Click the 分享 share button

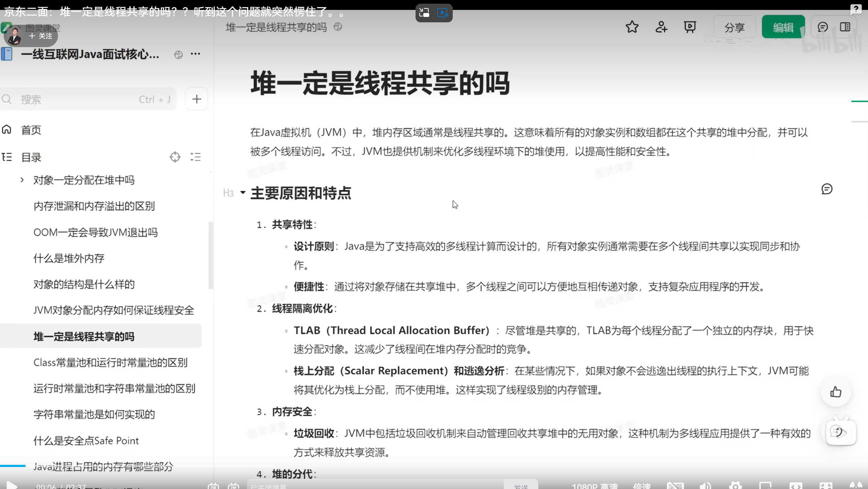(734, 27)
